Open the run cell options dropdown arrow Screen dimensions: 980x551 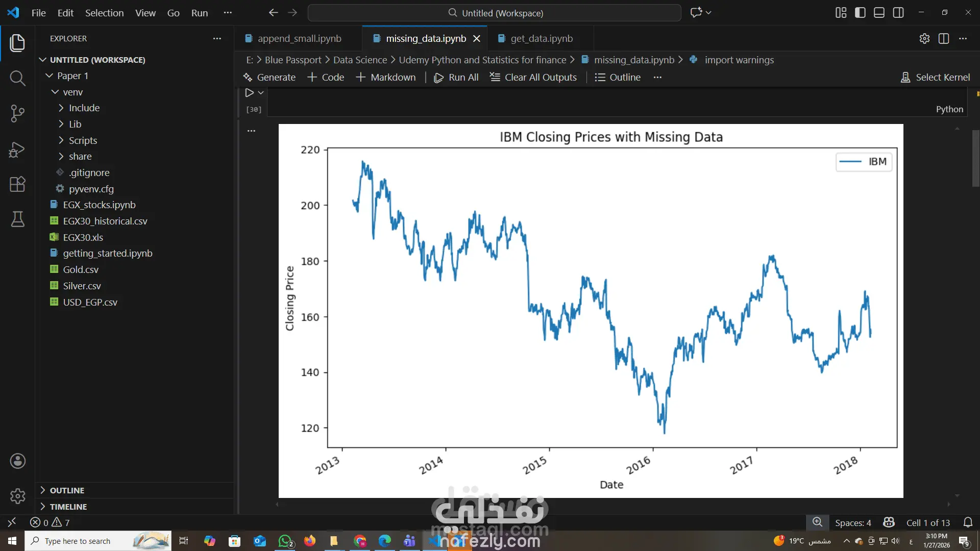[x=261, y=93]
